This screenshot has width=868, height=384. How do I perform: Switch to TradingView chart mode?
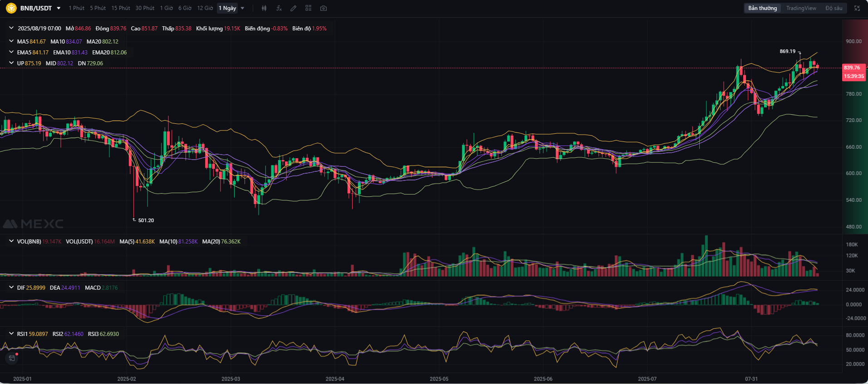pos(801,8)
